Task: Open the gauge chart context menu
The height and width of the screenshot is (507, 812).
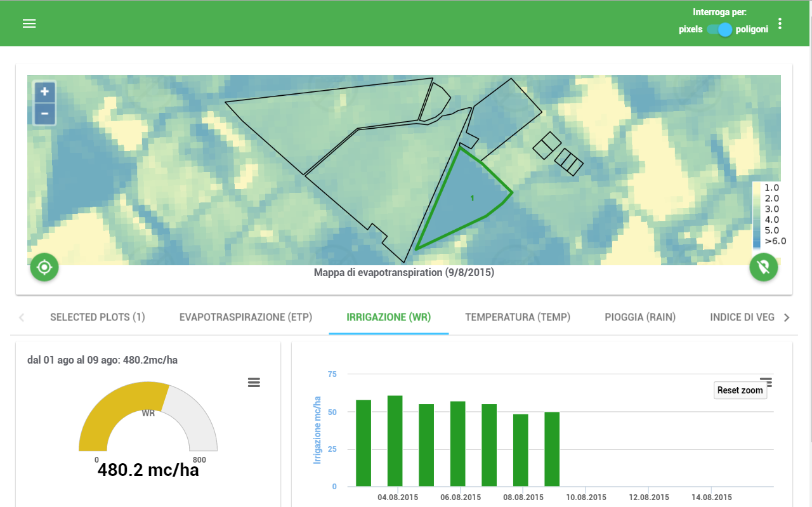Action: pyautogui.click(x=254, y=382)
